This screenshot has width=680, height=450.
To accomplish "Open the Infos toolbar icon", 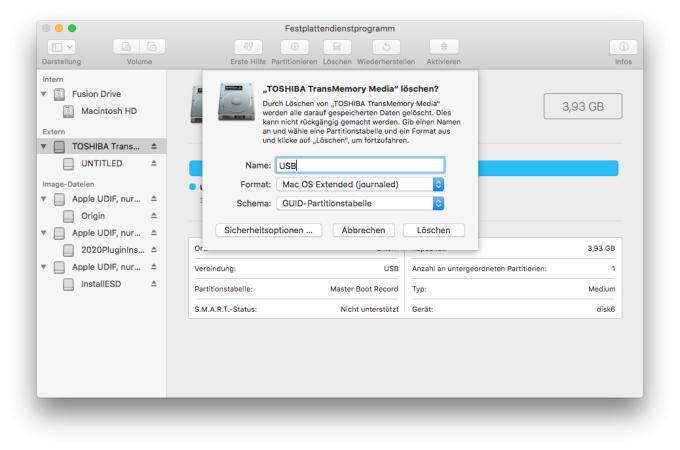I will coord(623,47).
